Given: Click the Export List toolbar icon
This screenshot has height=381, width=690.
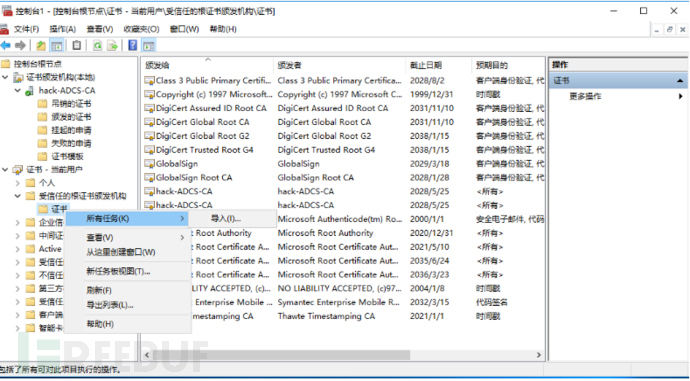Looking at the screenshot, I should (113, 45).
